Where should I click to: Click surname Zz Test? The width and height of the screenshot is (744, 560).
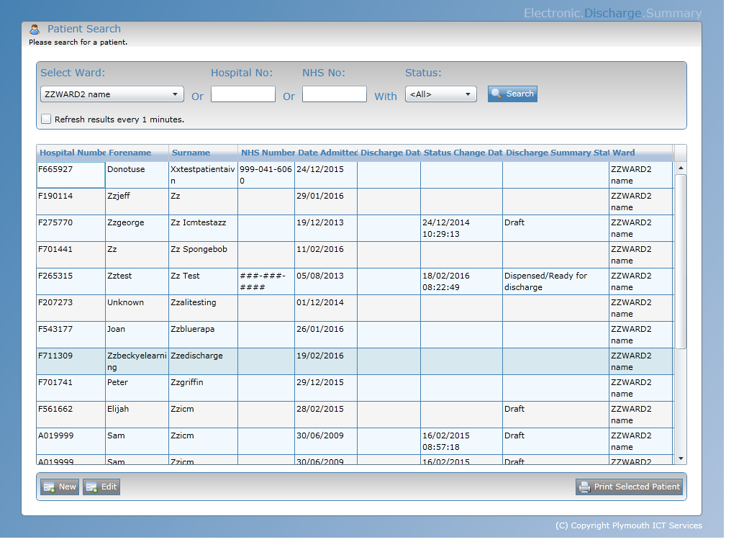185,276
